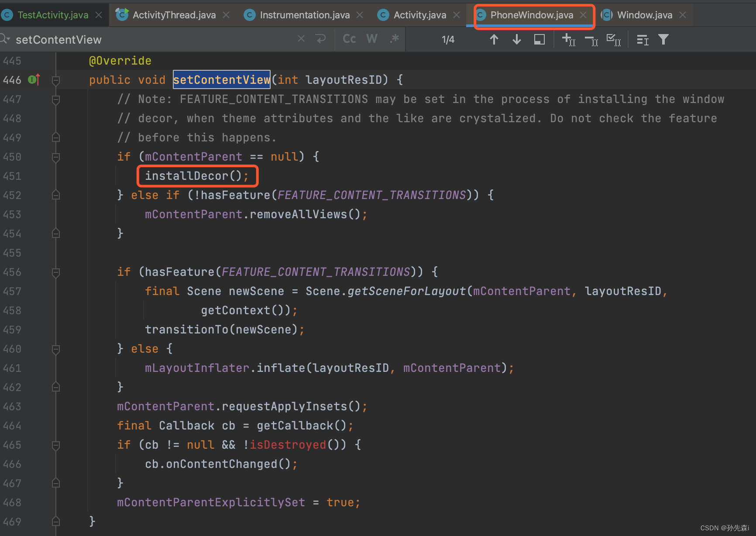Switch to the Activity.java tab
This screenshot has height=536, width=756.
[419, 15]
